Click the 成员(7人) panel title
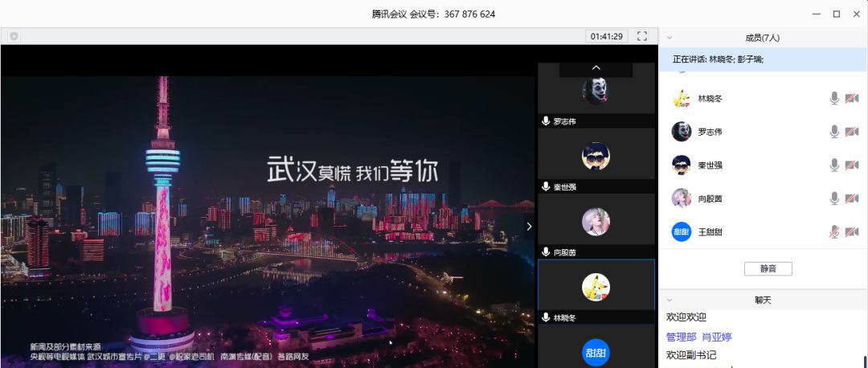868x368 pixels. 762,38
